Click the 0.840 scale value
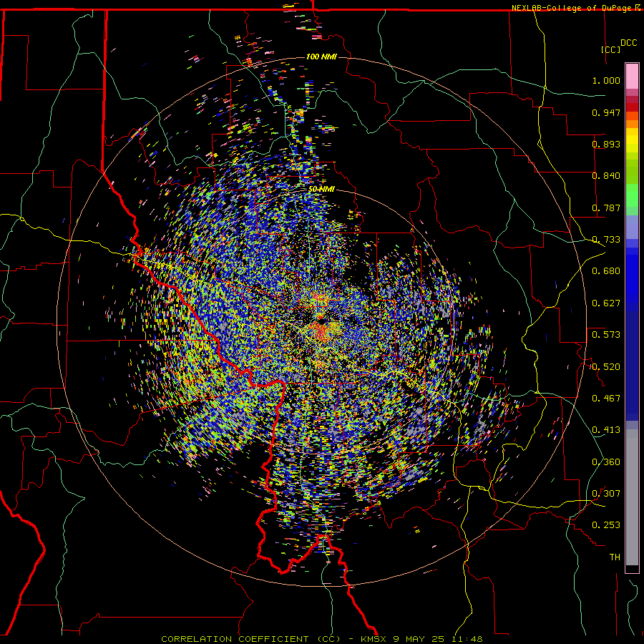644x644 pixels. (606, 176)
